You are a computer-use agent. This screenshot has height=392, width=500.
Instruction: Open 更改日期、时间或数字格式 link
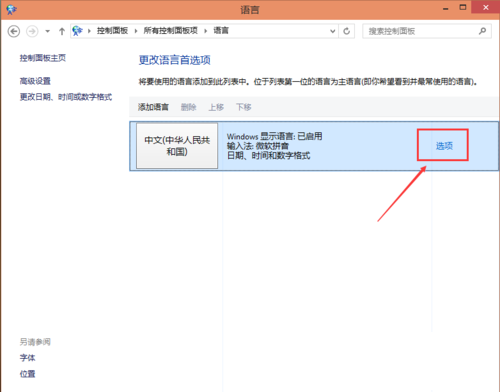66,97
